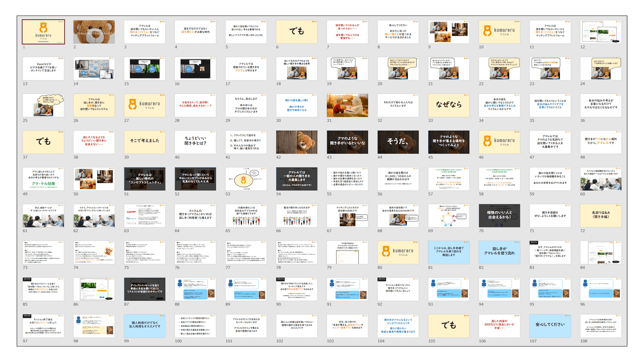Select slide 16 dark video call thumbnail

click(x=195, y=69)
